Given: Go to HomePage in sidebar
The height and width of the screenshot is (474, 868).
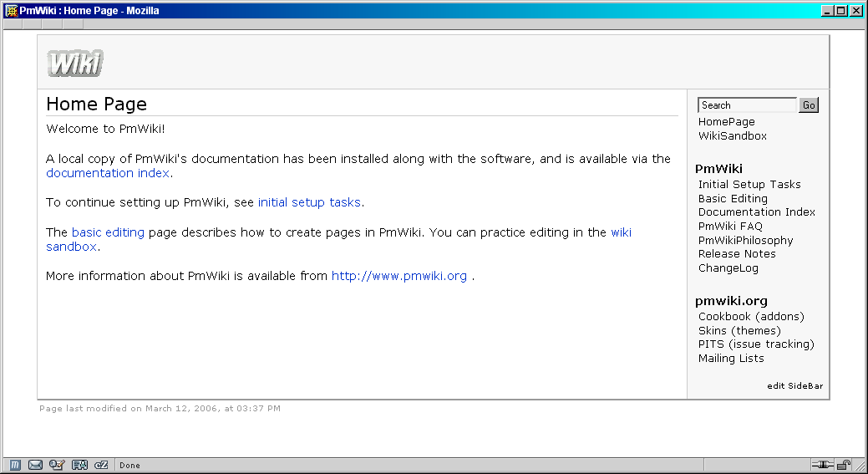Looking at the screenshot, I should point(726,122).
